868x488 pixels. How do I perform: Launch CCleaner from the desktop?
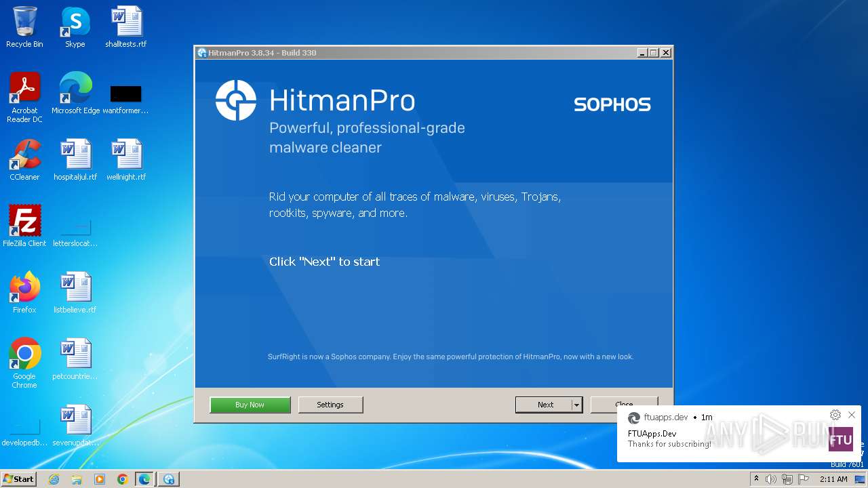click(24, 160)
